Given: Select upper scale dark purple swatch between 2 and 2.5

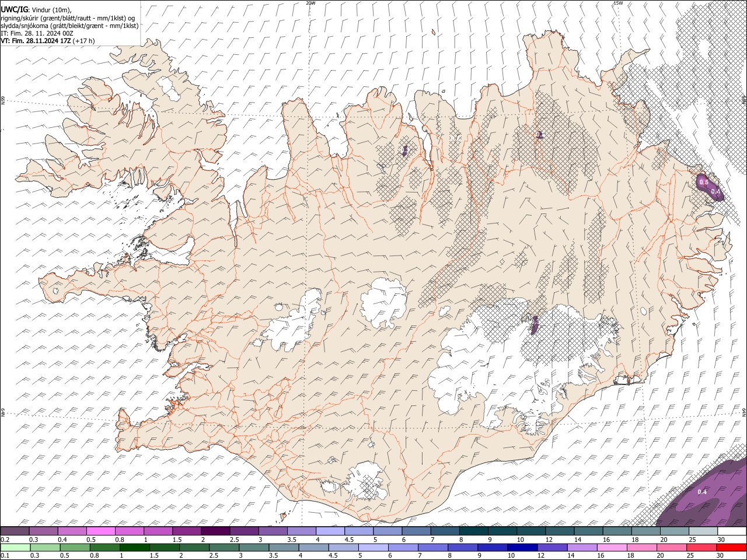Looking at the screenshot, I should [215, 531].
